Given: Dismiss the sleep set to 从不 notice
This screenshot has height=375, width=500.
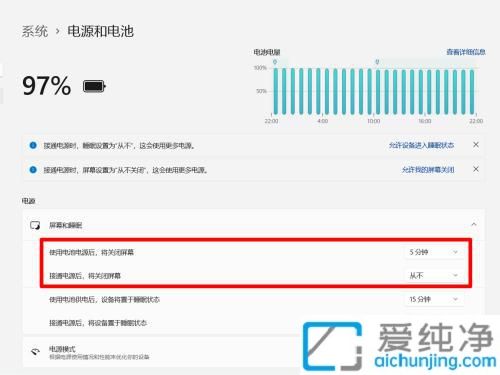Looking at the screenshot, I should point(476,145).
